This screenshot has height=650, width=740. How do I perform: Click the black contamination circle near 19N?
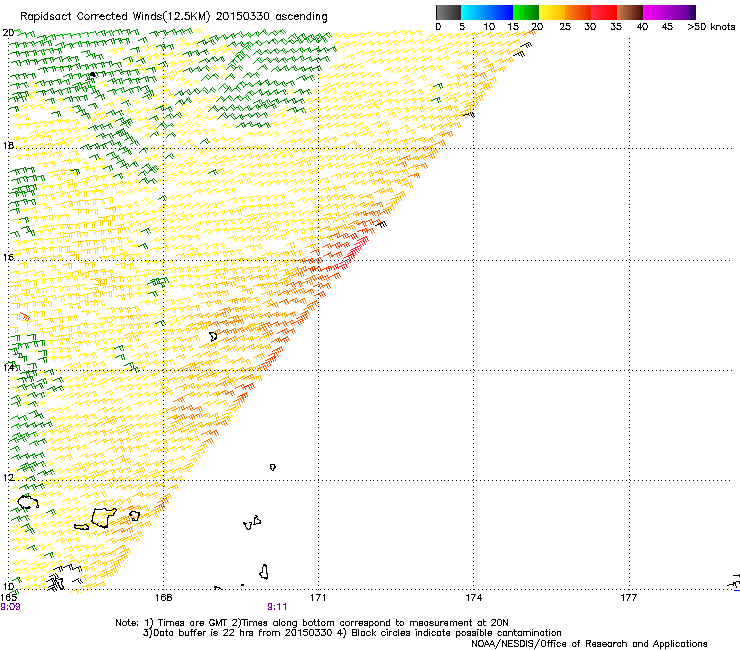pyautogui.click(x=92, y=75)
